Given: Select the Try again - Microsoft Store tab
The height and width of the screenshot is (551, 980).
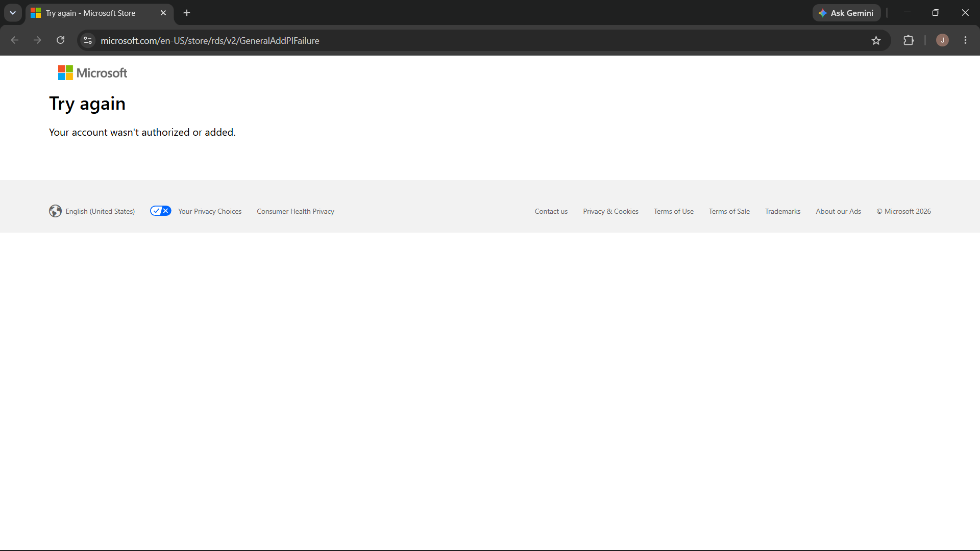Looking at the screenshot, I should click(100, 13).
